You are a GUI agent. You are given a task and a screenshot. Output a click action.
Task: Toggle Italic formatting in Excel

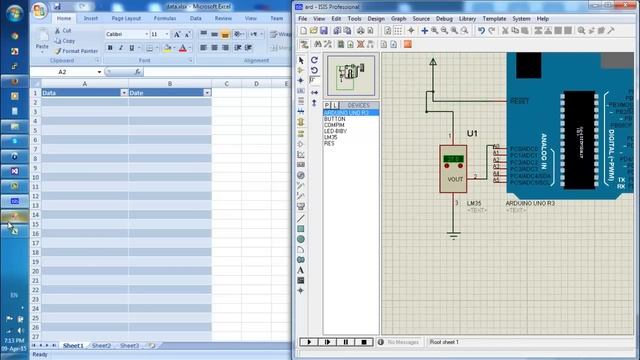coord(121,48)
